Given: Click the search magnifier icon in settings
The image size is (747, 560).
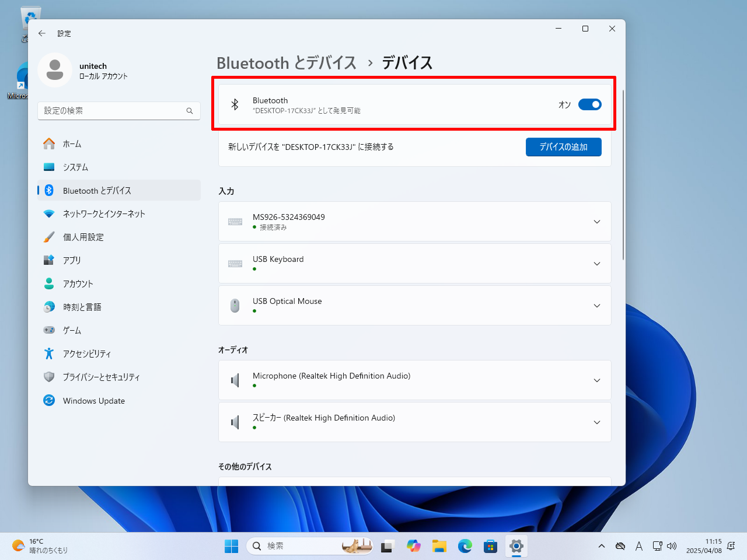Looking at the screenshot, I should 190,111.
